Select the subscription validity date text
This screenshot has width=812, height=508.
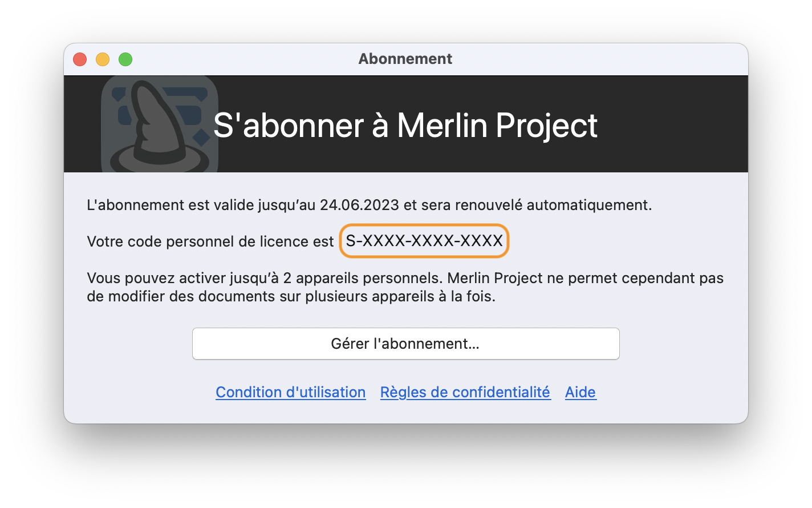tap(360, 204)
